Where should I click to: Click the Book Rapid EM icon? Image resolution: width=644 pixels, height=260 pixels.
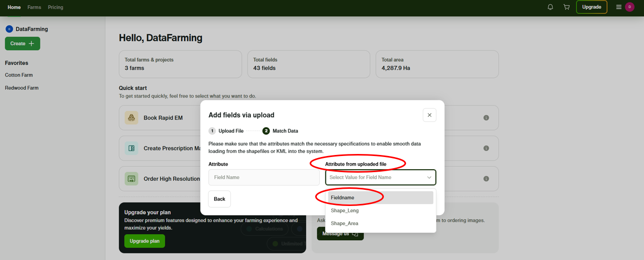click(x=131, y=118)
